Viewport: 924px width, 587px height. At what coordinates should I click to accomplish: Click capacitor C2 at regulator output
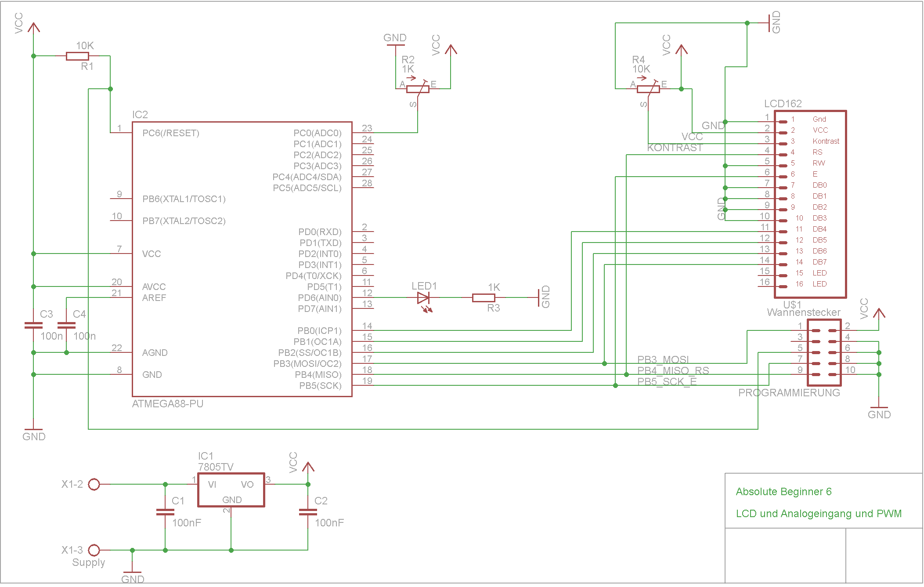coord(308,512)
